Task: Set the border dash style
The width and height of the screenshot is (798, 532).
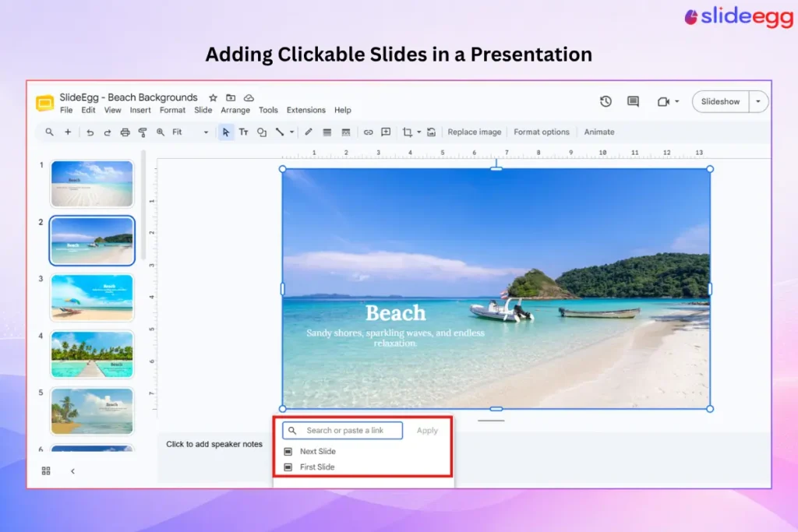Action: 345,132
